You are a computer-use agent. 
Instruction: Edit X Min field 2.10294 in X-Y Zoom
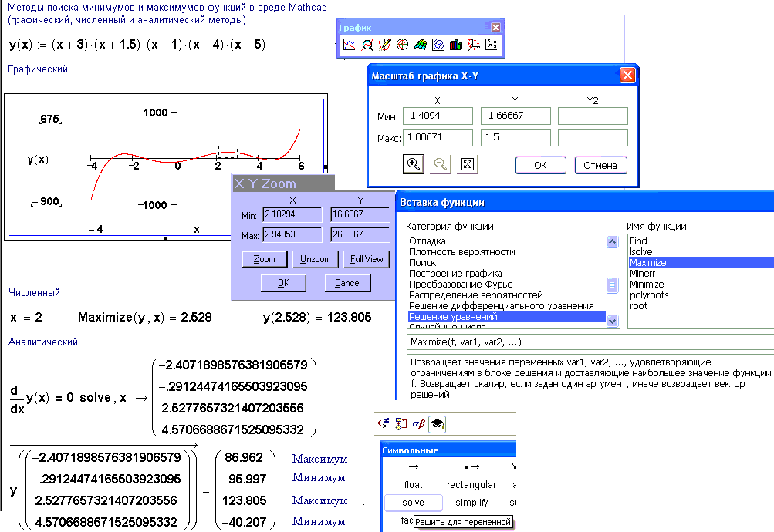[292, 214]
